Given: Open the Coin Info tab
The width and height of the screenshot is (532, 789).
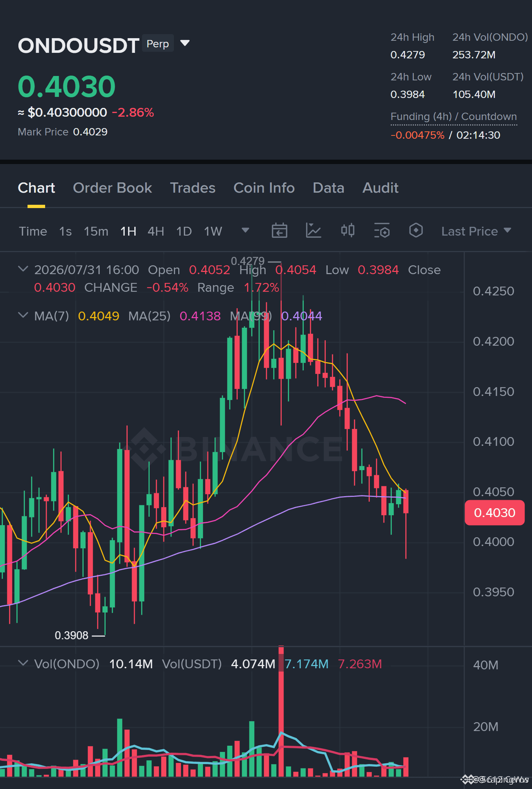Looking at the screenshot, I should 264,188.
